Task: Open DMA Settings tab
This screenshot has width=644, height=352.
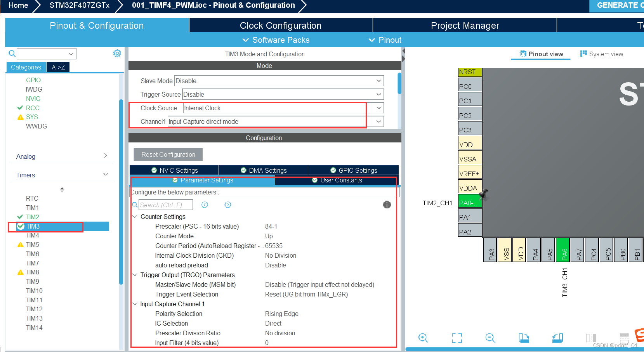Action: click(x=264, y=170)
